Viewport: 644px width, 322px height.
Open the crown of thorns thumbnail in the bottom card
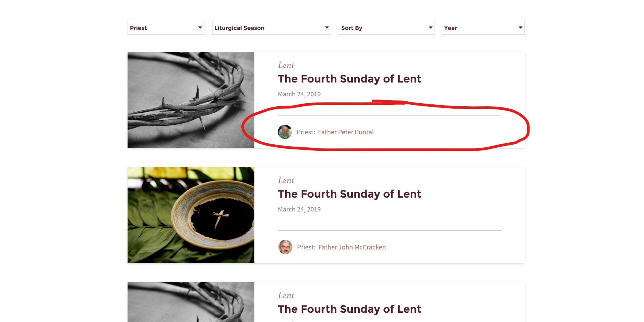[x=191, y=302]
